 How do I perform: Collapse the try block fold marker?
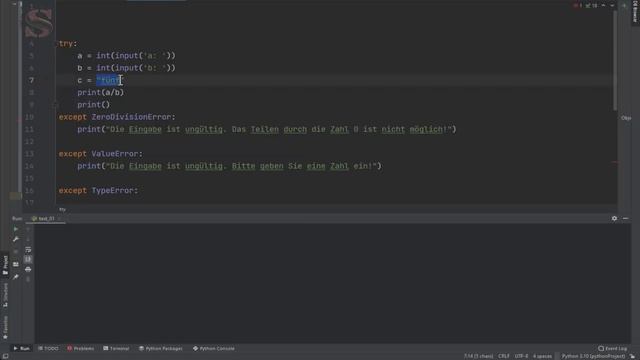click(56, 44)
